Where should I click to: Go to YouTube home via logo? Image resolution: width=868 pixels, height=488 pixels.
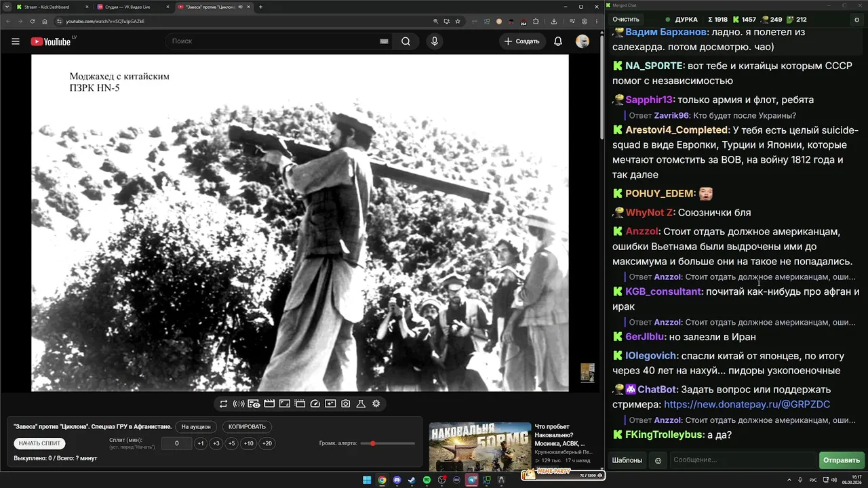51,41
